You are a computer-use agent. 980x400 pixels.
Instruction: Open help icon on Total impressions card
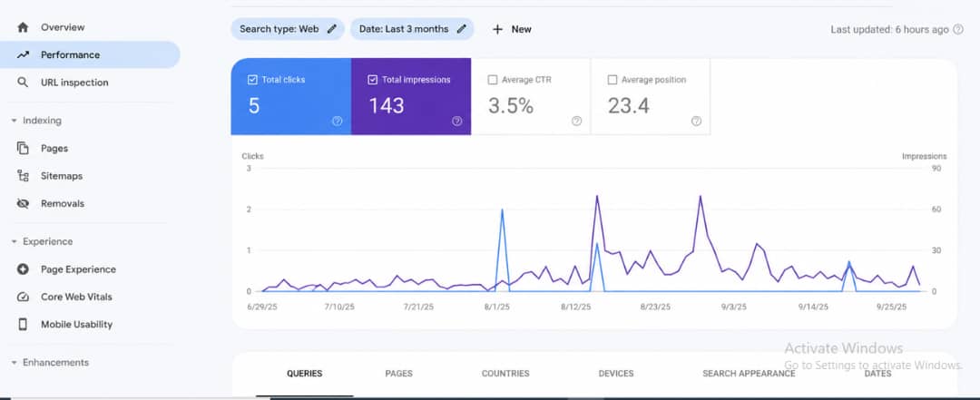456,122
